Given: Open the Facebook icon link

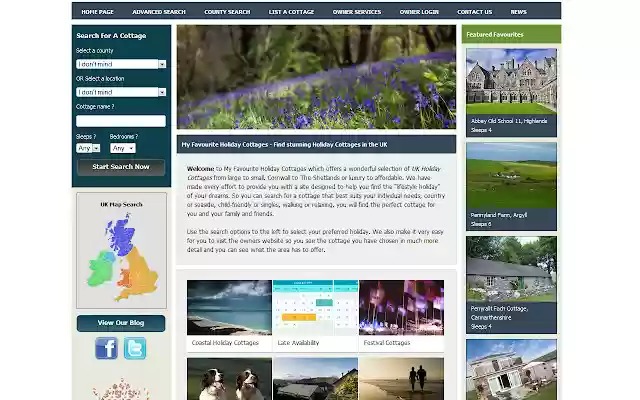Looking at the screenshot, I should pyautogui.click(x=107, y=348).
